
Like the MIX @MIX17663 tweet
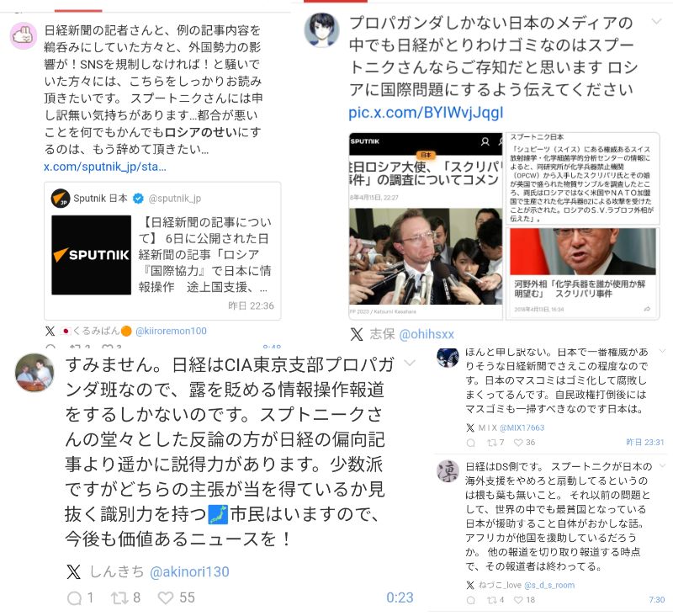[518, 442]
